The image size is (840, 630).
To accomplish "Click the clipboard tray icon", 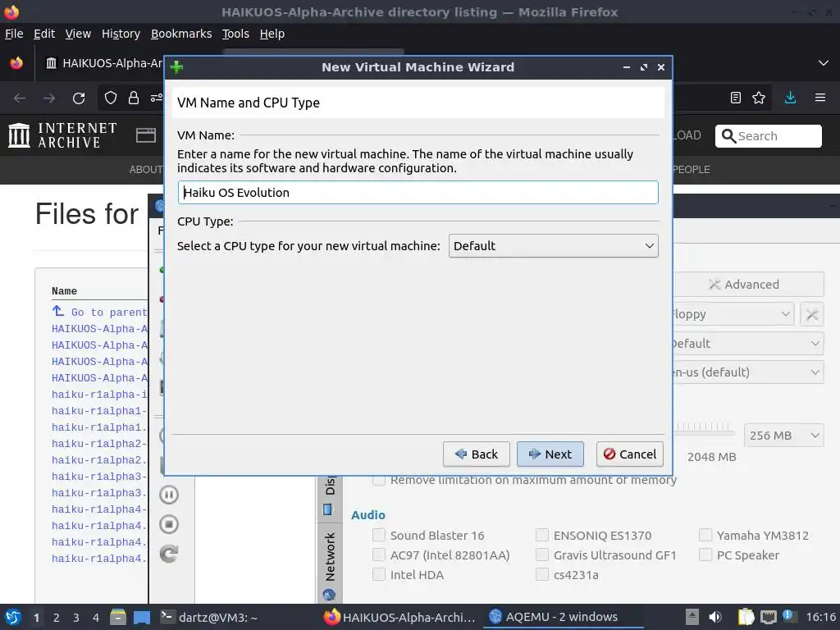I will (x=746, y=617).
